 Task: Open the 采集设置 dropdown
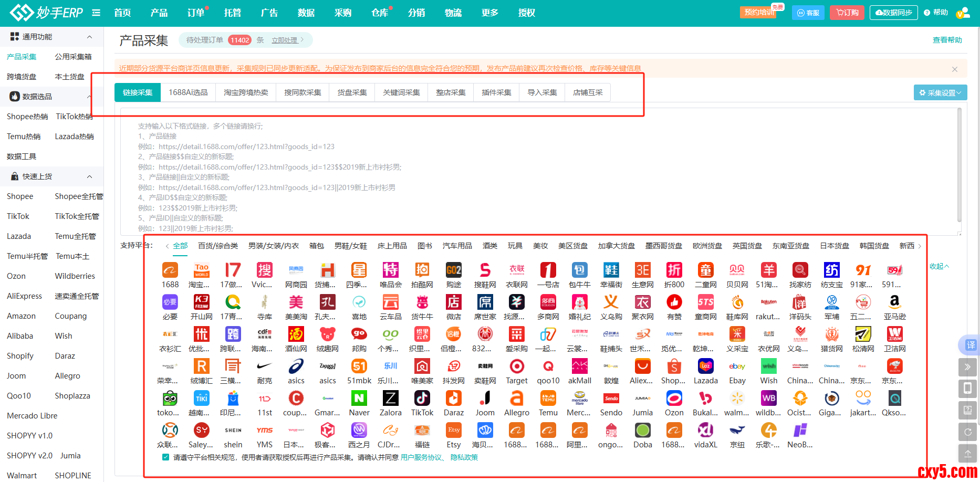[940, 93]
